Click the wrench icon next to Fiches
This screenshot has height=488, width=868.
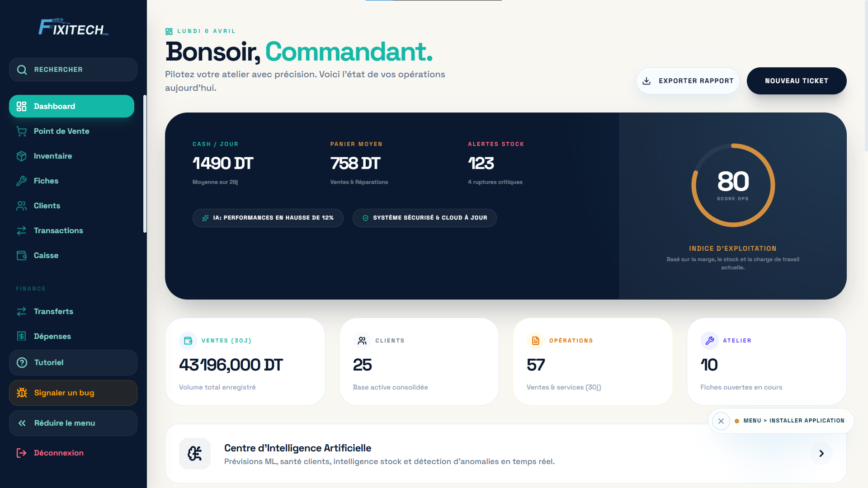pyautogui.click(x=21, y=181)
